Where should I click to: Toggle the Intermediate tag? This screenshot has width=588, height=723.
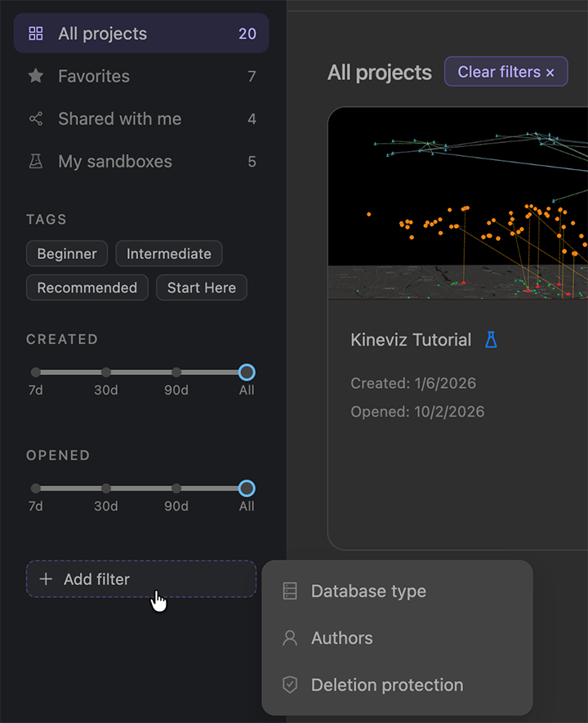[169, 253]
